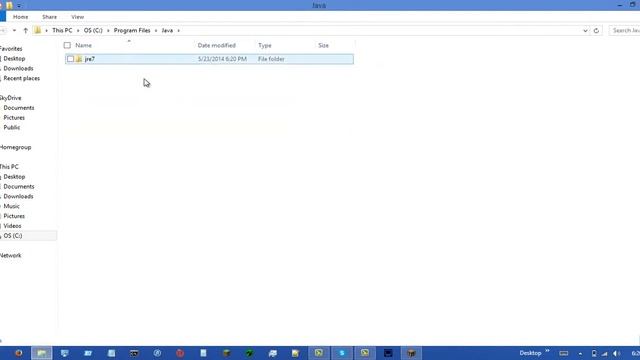Viewport: 640px width, 360px height.
Task: Click title bar quick access folder icon
Action: click(x=9, y=5)
